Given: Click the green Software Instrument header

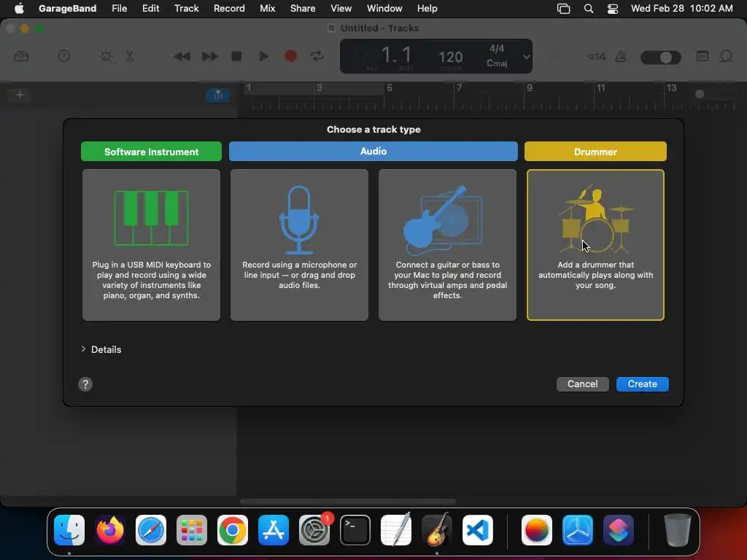Looking at the screenshot, I should click(151, 152).
